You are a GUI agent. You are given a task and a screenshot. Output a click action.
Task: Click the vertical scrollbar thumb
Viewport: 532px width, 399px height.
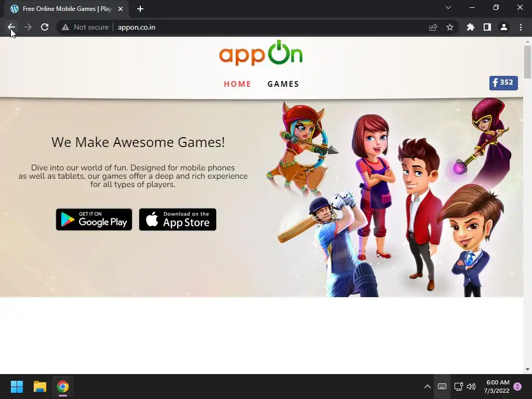[x=527, y=62]
